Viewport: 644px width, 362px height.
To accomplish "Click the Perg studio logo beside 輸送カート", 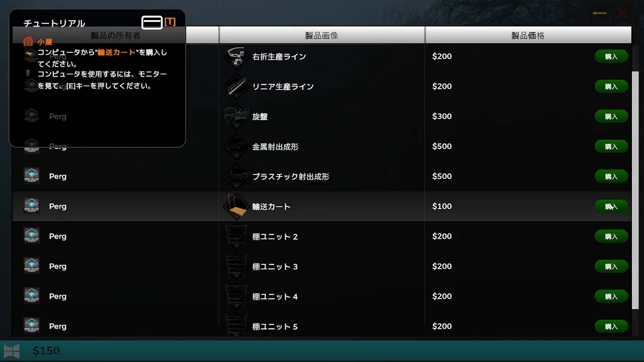I will pyautogui.click(x=32, y=206).
